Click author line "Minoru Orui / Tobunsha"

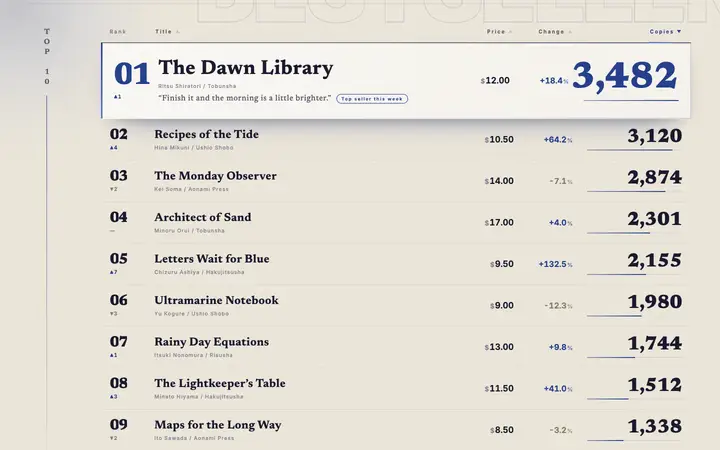[189, 231]
